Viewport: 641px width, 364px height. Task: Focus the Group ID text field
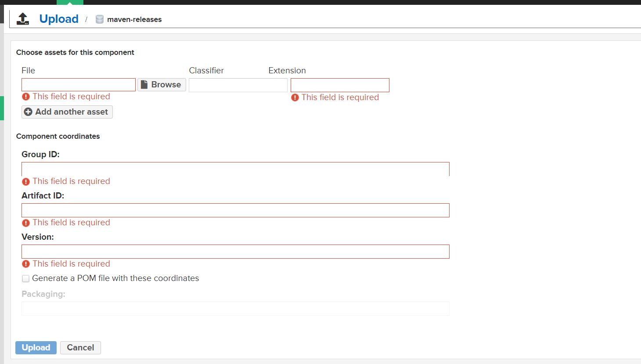coord(235,169)
